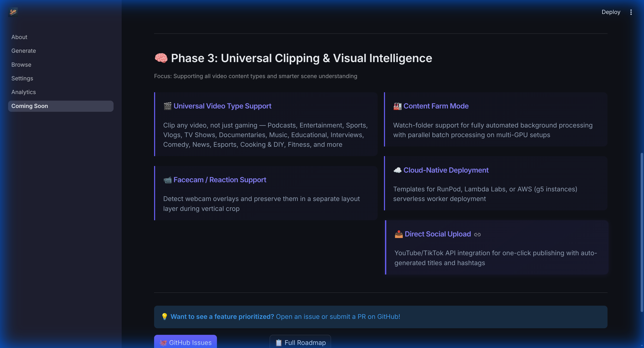The image size is (644, 348).
Task: Open the About page in the sidebar
Action: coord(19,37)
